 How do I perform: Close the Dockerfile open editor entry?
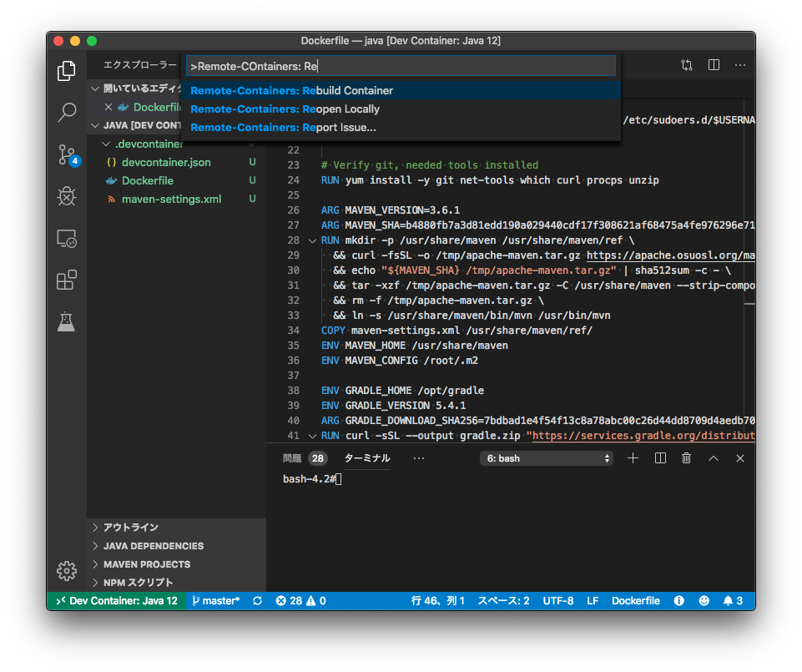tap(108, 107)
